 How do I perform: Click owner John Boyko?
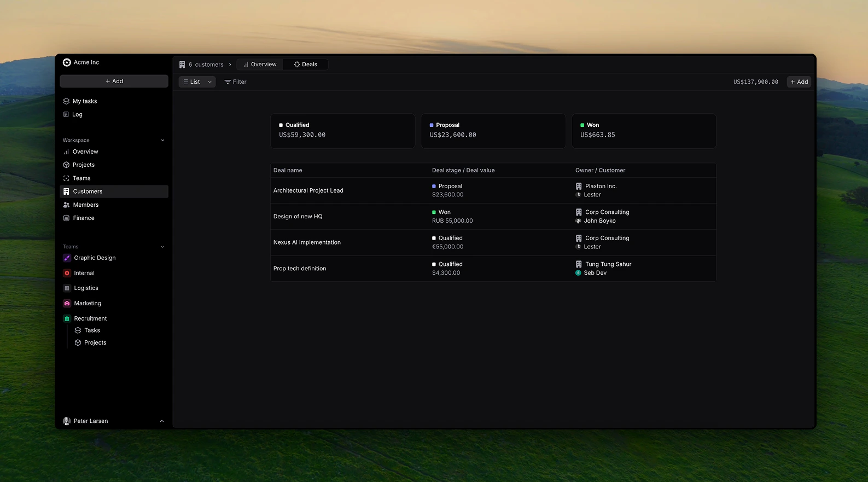596,221
